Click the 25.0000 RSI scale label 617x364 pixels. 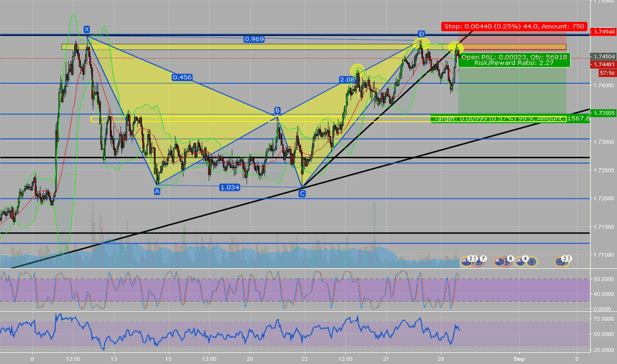point(603,350)
